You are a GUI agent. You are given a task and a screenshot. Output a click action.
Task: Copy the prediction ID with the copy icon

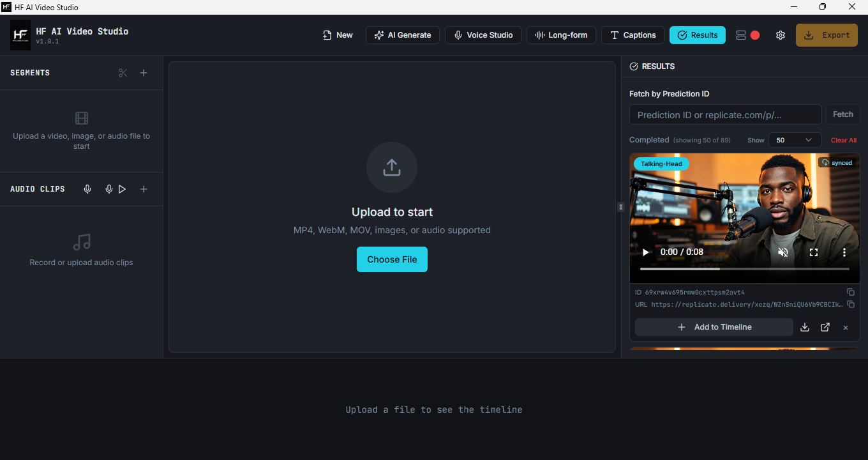[x=850, y=292]
